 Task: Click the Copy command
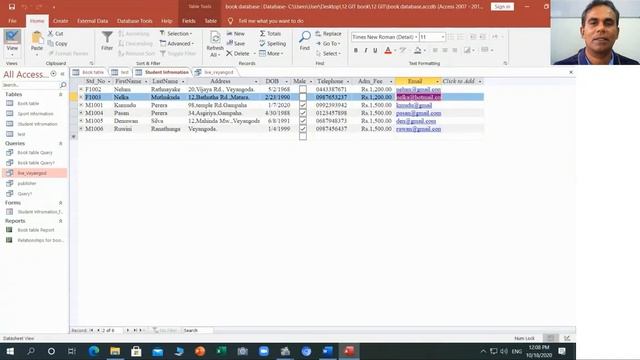pos(58,43)
